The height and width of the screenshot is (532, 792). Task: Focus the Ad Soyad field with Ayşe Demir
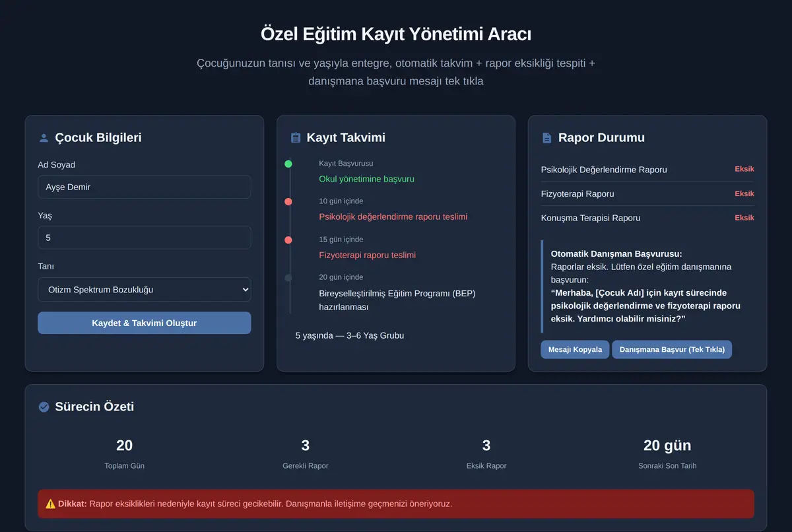[x=144, y=187]
